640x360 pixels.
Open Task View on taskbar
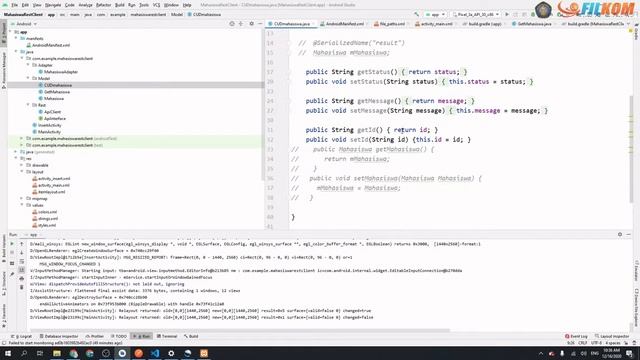coord(40,353)
